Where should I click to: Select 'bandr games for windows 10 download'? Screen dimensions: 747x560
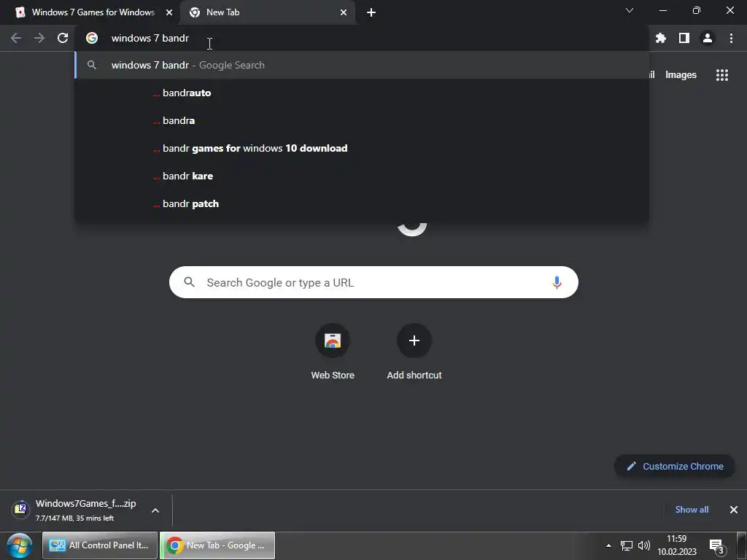[362, 148]
